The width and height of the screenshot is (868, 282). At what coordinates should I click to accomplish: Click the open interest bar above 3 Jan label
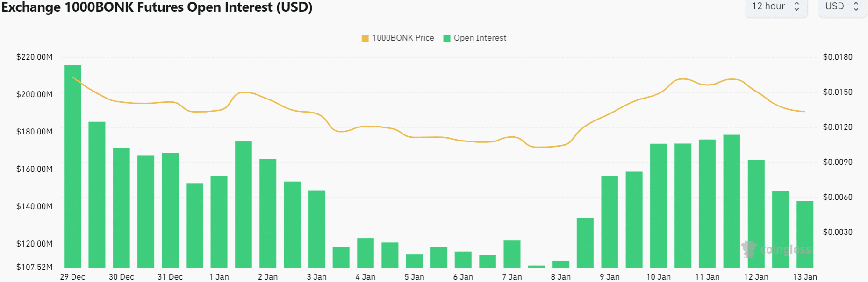[x=316, y=229]
